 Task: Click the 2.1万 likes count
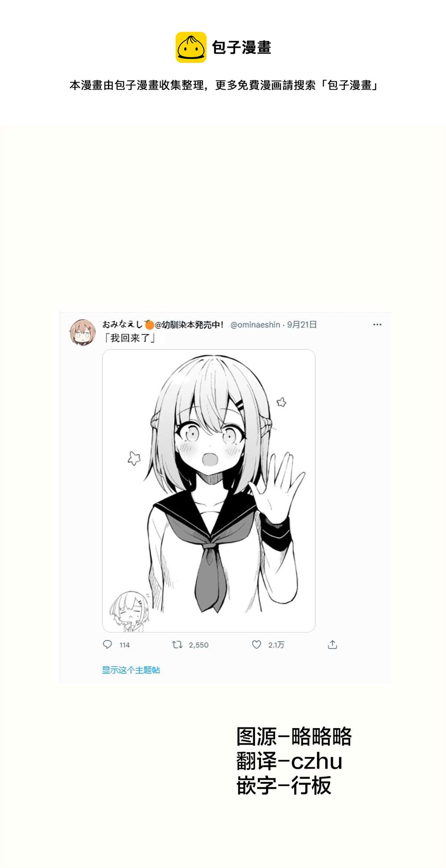click(x=276, y=645)
